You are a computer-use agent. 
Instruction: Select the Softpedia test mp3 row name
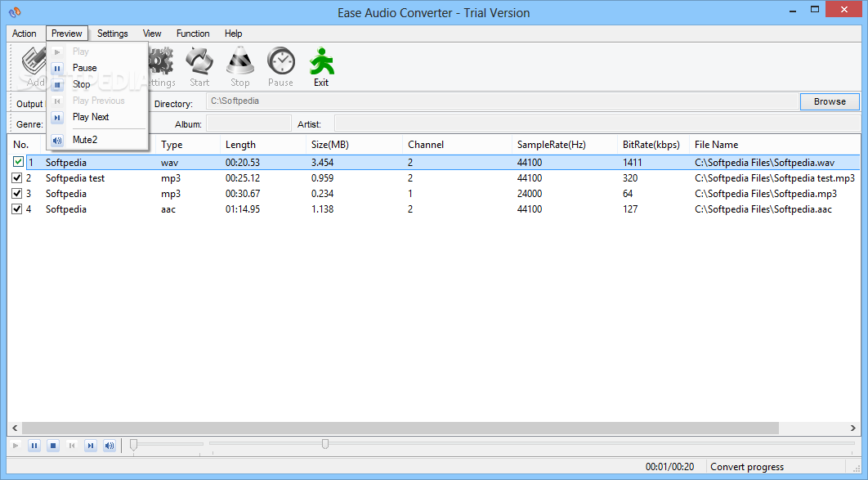(75, 177)
